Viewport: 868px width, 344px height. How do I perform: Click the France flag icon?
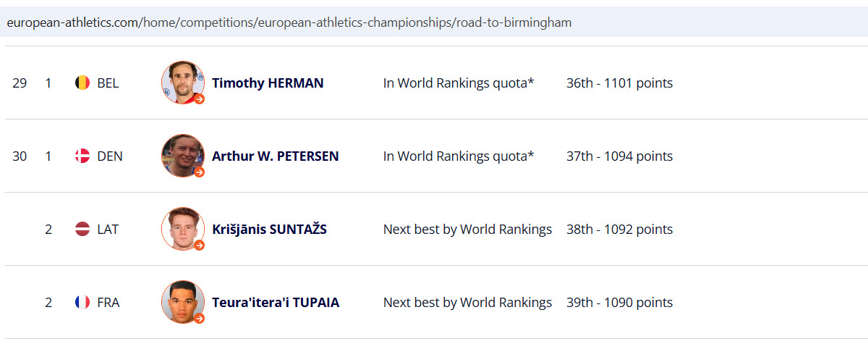coord(82,303)
